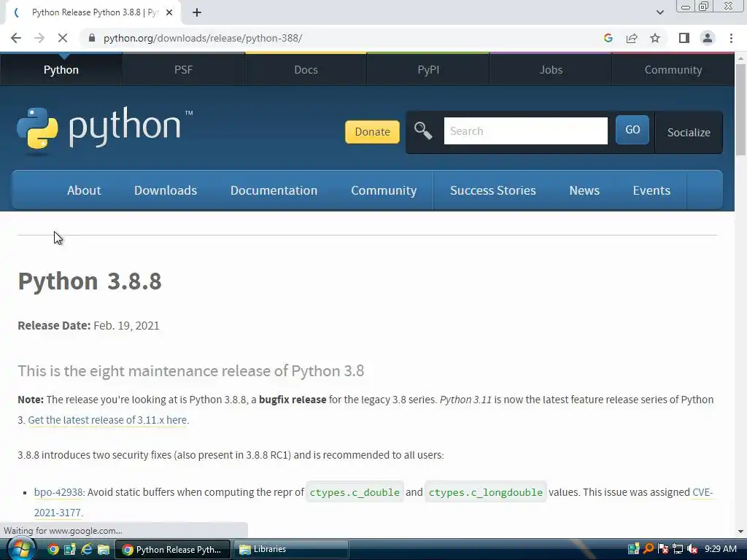View site information via lock icon
Screen dimensions: 747x560
pos(92,38)
